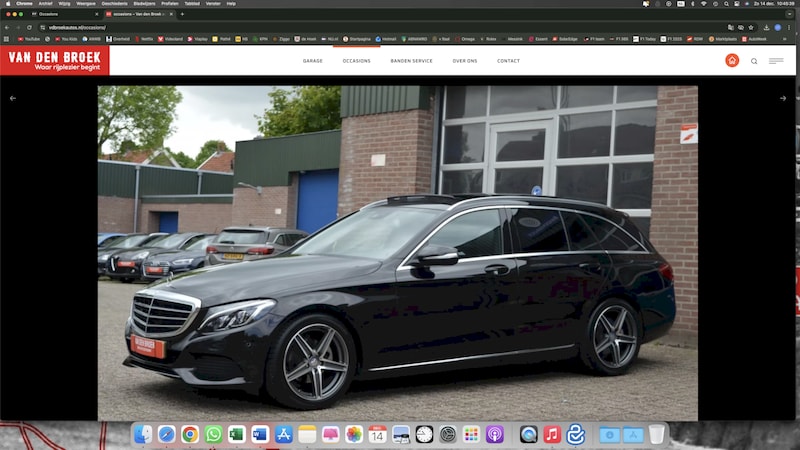This screenshot has width=800, height=450.
Task: Open Excel in the Dock
Action: (x=237, y=434)
